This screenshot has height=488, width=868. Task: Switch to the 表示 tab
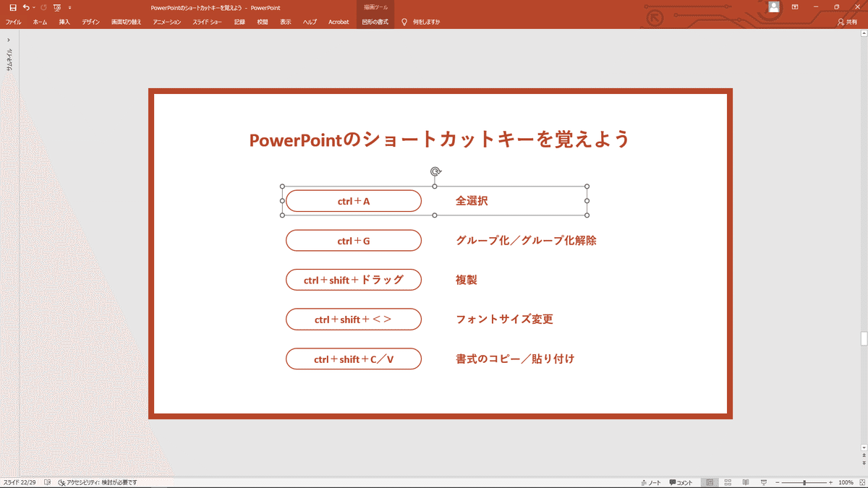point(286,22)
